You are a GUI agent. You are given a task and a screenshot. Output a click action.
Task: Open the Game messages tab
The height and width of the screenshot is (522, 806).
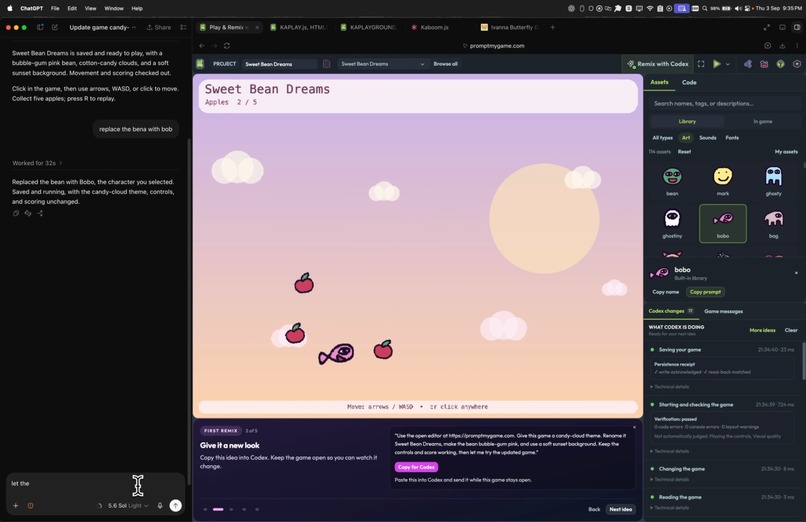[723, 311]
